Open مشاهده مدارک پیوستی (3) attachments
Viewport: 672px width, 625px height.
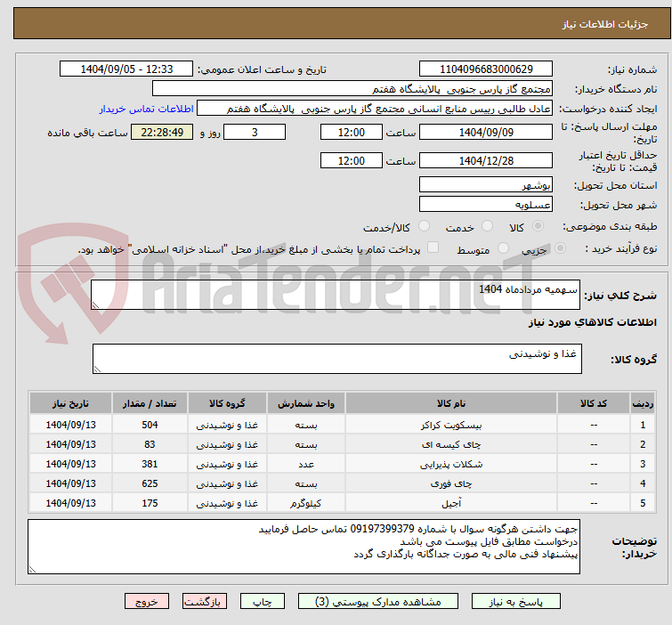(x=378, y=602)
